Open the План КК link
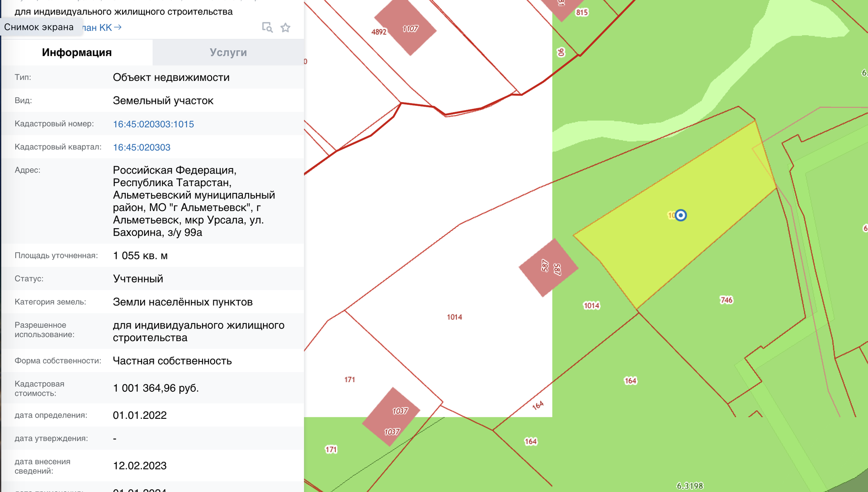Screen dimensions: 868x492 [x=99, y=28]
